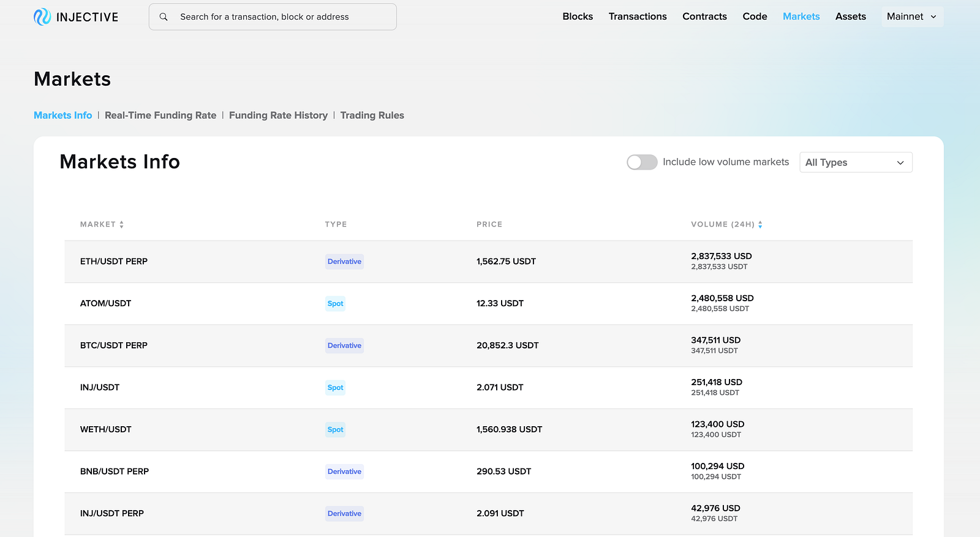Sort by Market column arrows

121,225
